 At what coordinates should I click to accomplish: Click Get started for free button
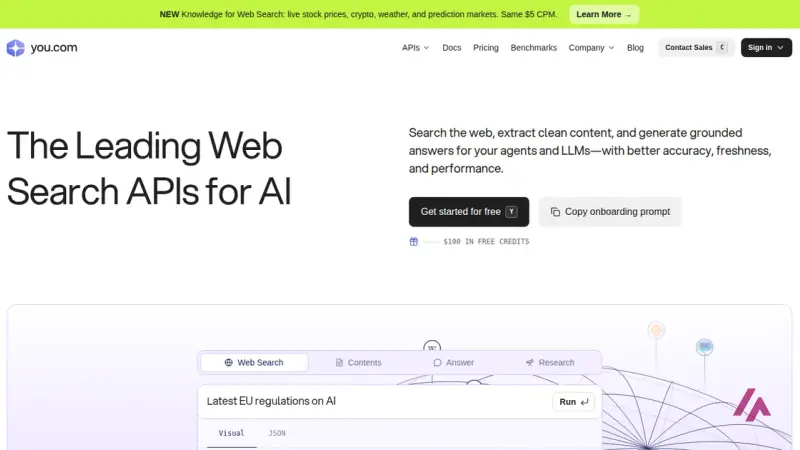[x=469, y=212]
